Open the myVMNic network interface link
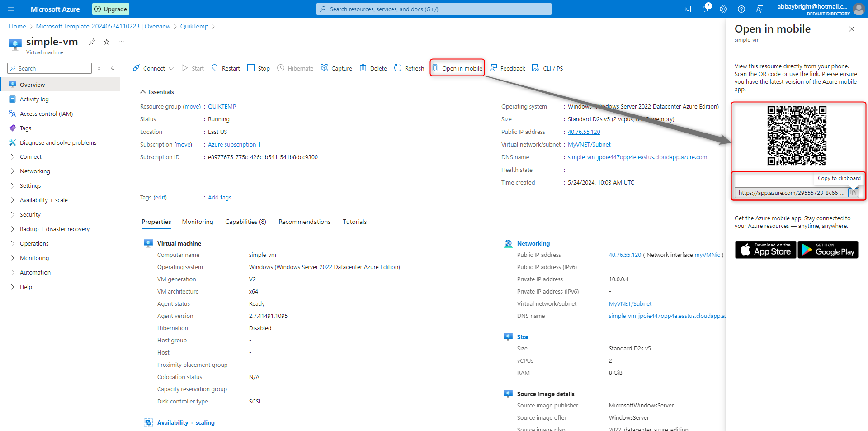The height and width of the screenshot is (431, 868). coord(707,255)
